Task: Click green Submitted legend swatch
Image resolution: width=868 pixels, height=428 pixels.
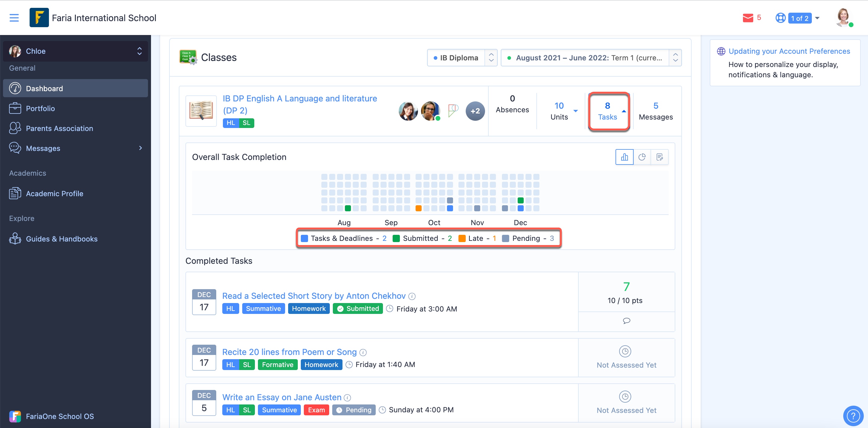Action: pyautogui.click(x=396, y=238)
